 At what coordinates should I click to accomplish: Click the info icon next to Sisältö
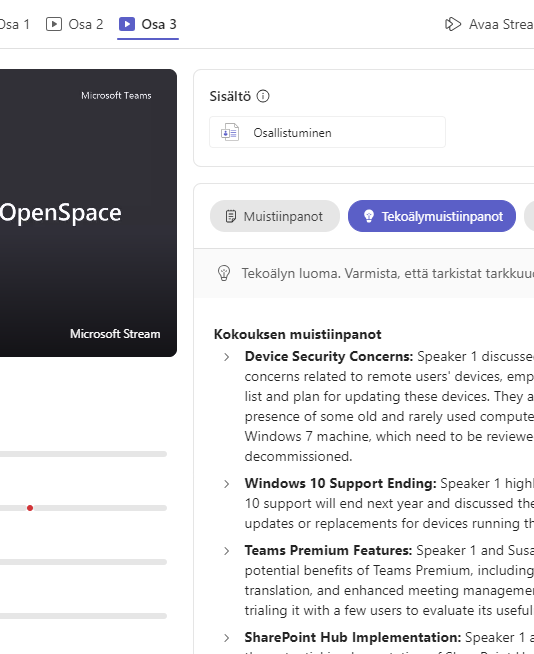coord(263,96)
